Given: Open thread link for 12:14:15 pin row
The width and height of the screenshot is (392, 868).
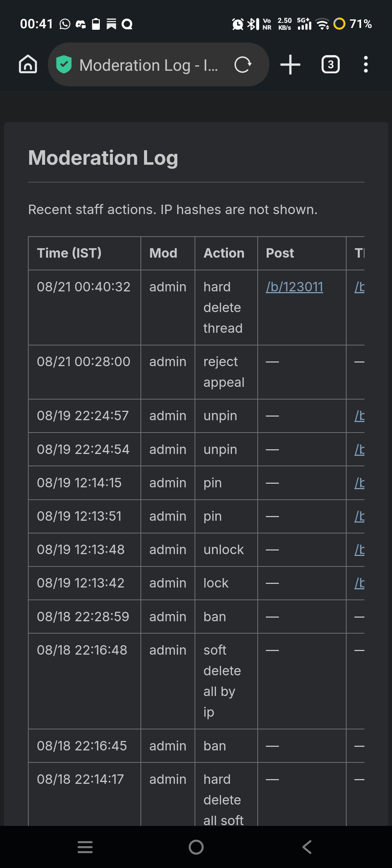Looking at the screenshot, I should click(359, 483).
